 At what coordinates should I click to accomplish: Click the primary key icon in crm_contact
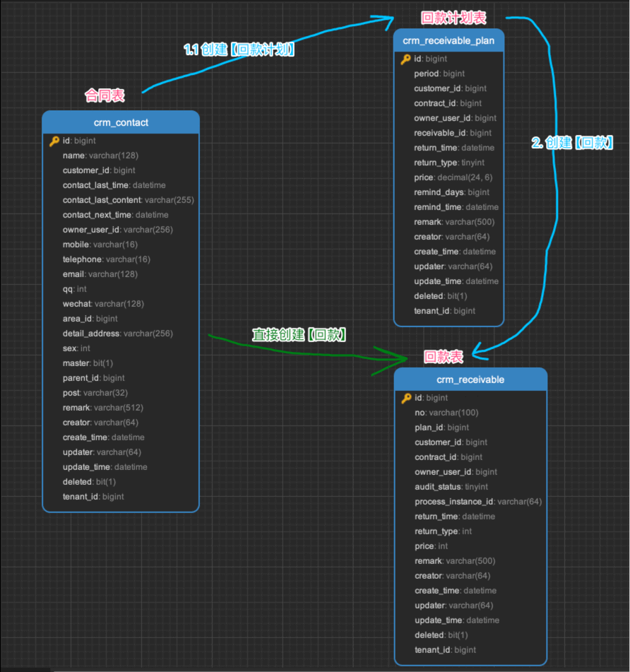click(x=54, y=141)
